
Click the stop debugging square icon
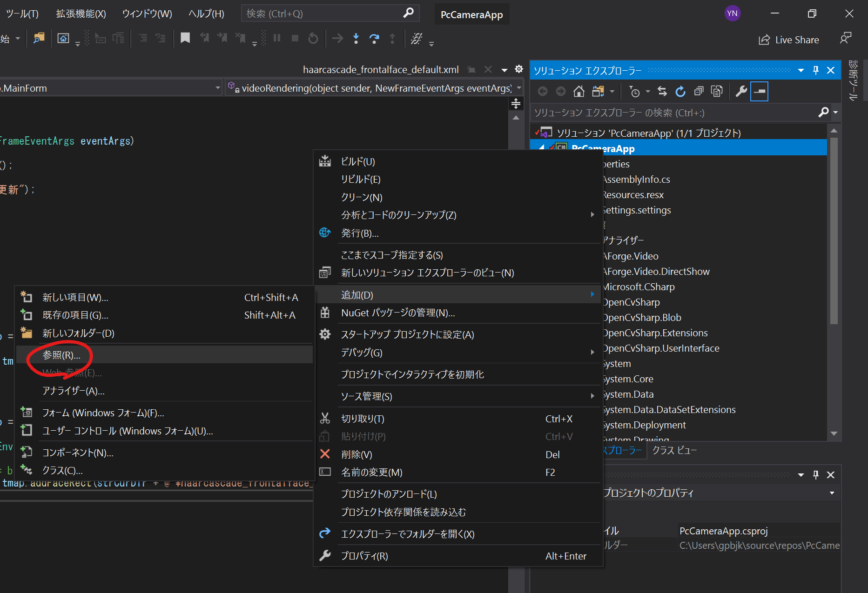(295, 38)
